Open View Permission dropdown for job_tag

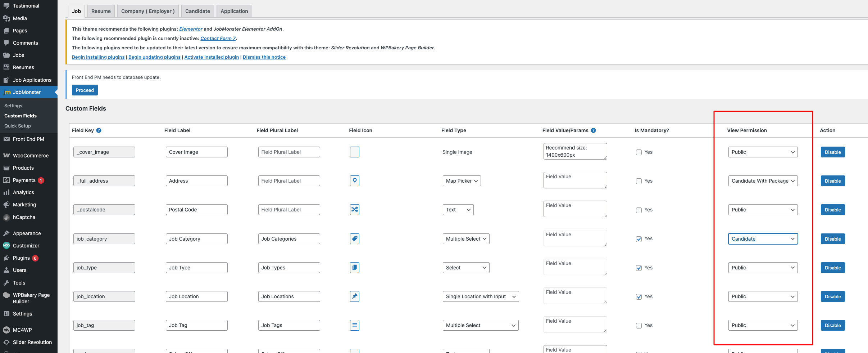763,325
